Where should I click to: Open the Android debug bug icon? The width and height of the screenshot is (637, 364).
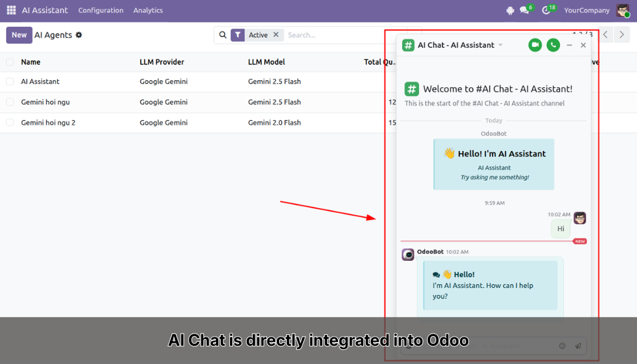510,10
